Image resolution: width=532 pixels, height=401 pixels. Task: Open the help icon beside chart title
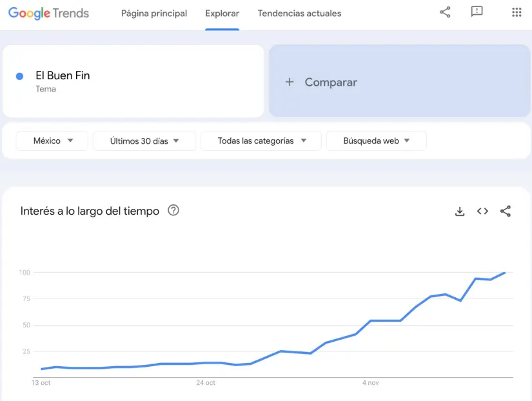click(x=173, y=210)
